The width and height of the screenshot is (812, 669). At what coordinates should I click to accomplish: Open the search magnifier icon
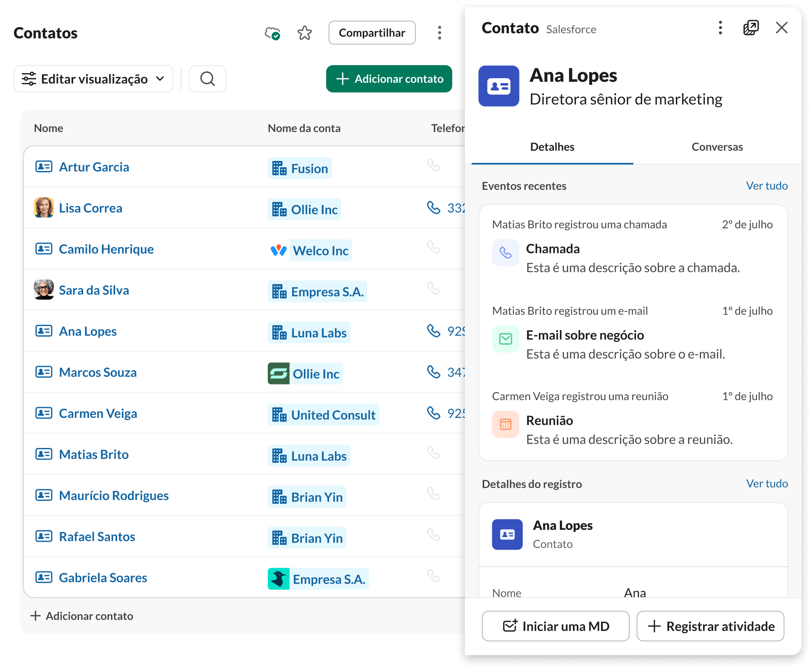tap(208, 79)
